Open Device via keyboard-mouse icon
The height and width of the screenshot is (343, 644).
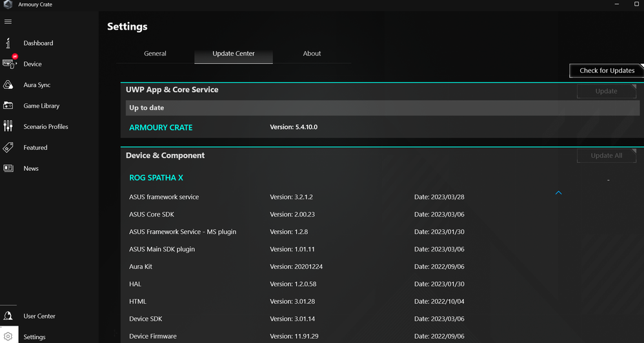(9, 64)
